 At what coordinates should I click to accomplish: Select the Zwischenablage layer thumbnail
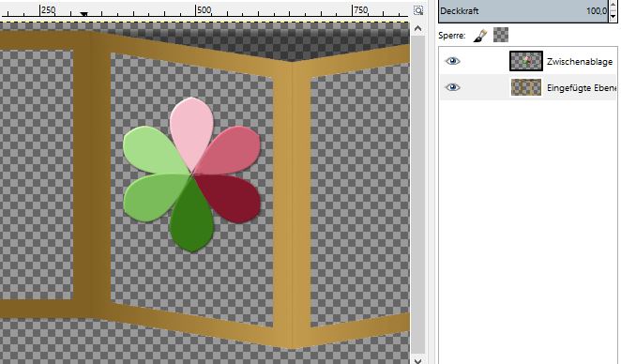[x=526, y=61]
